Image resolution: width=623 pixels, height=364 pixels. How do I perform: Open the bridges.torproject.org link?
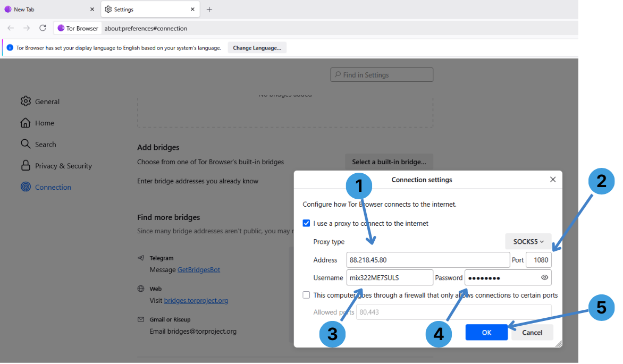[196, 300]
